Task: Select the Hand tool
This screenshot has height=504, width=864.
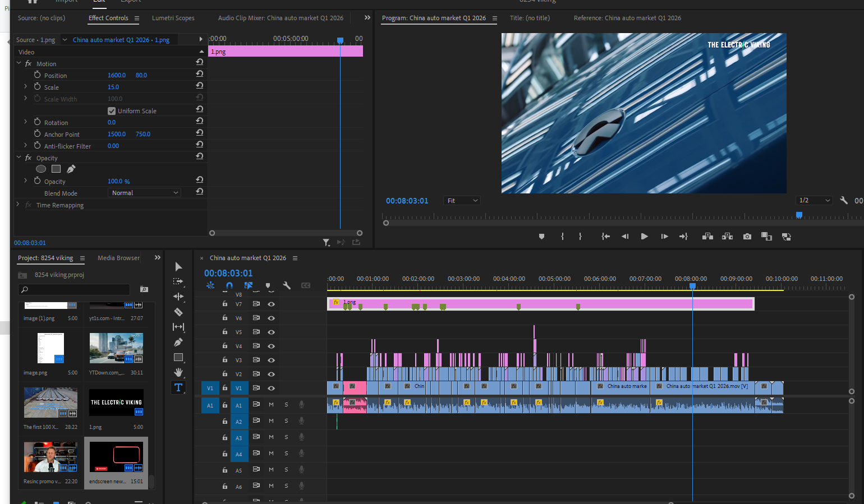Action: click(x=178, y=372)
